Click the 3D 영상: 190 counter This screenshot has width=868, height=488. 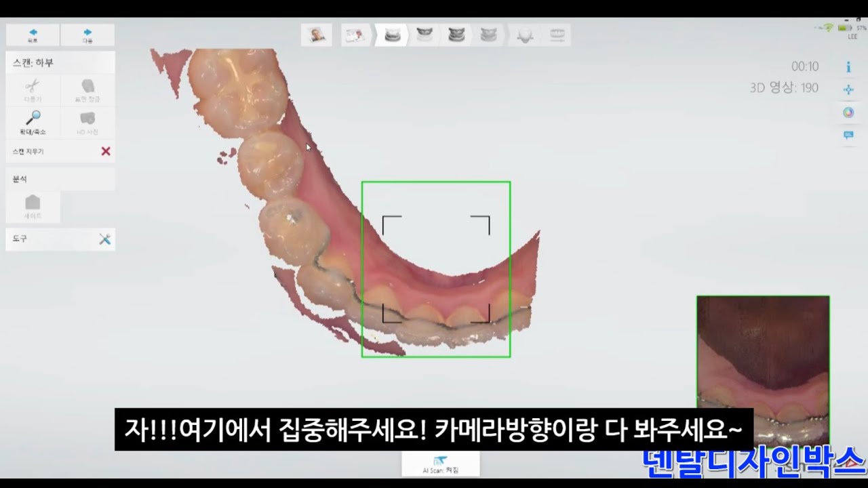(x=784, y=87)
